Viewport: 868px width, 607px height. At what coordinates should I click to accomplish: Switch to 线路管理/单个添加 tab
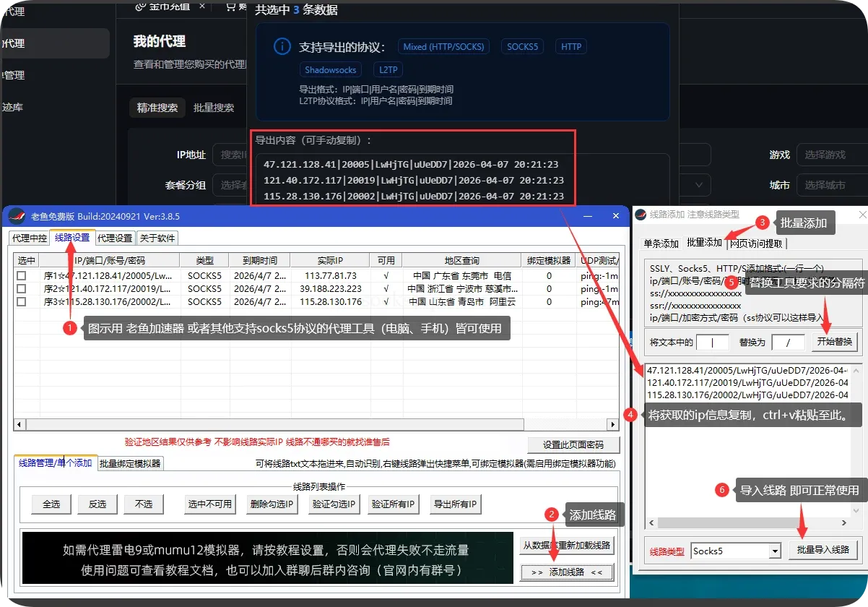[55, 462]
